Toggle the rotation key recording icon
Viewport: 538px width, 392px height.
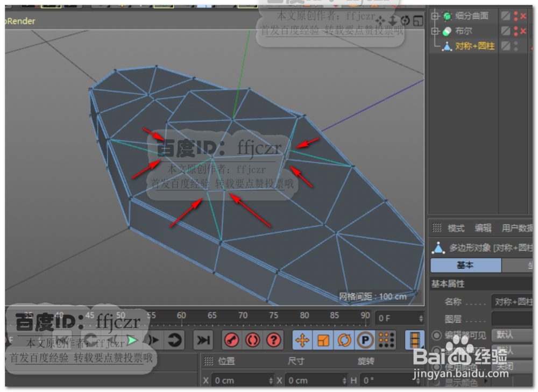click(x=344, y=340)
